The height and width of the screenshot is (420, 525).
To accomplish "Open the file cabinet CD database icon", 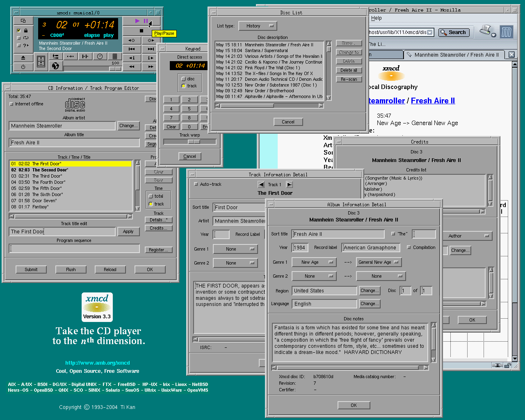I will 41,62.
